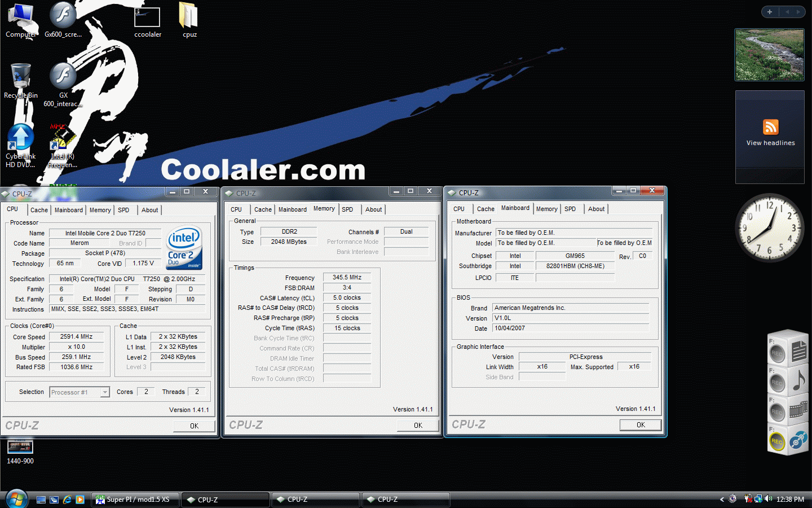Click View headlines in feed gadget

point(770,143)
